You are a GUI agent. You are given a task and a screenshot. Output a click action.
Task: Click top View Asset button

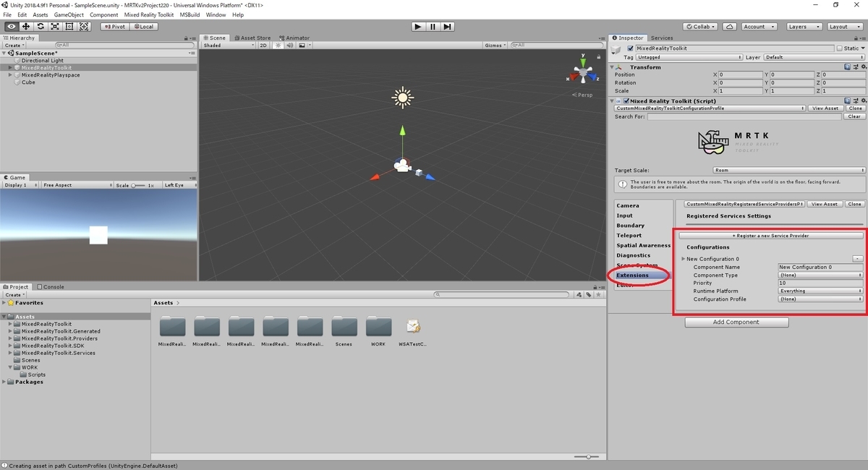point(825,108)
